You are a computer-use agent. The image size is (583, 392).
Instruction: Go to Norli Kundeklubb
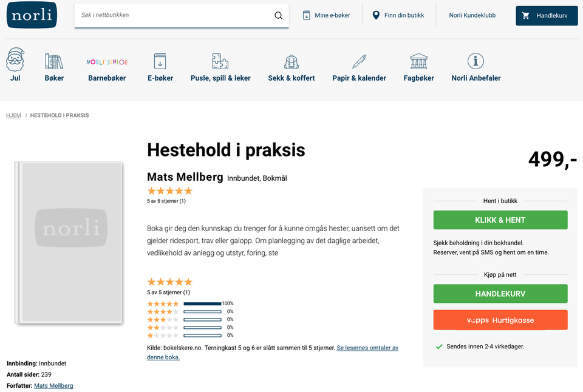(x=472, y=15)
